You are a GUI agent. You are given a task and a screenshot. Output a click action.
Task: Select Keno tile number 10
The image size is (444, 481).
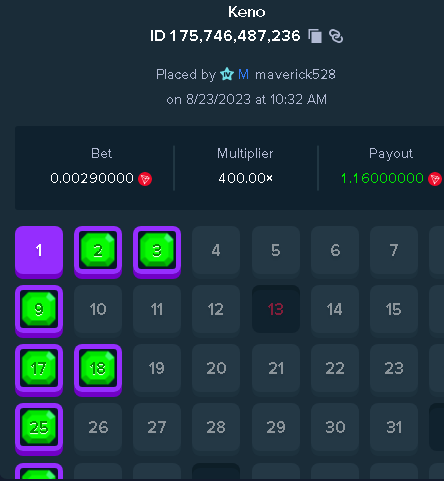(x=98, y=310)
